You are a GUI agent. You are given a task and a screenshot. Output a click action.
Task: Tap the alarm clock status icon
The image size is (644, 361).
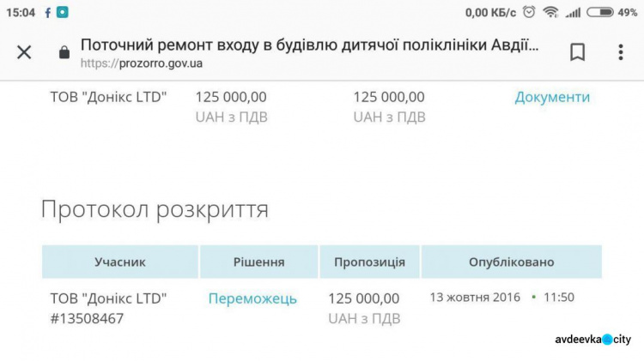[529, 12]
